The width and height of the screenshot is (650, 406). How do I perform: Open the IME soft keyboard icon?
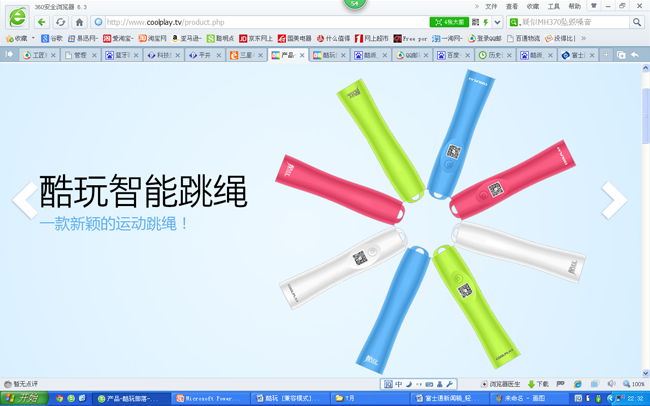[429, 384]
